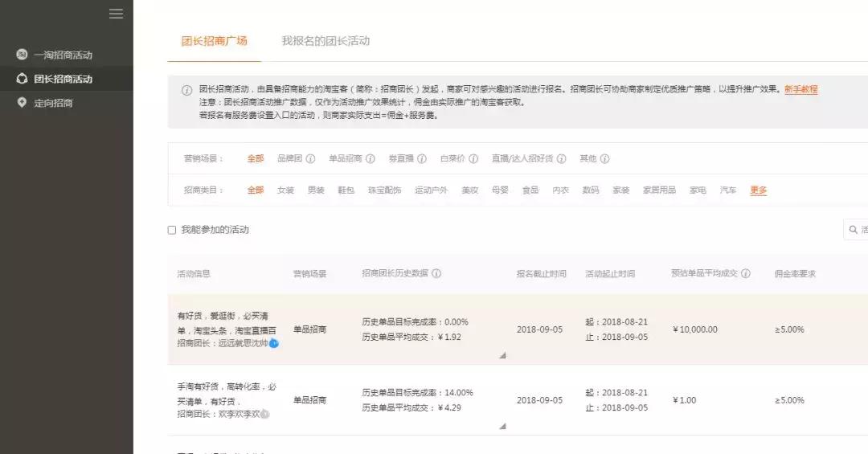Click the 活动信息 column header
868x454 pixels.
194,274
